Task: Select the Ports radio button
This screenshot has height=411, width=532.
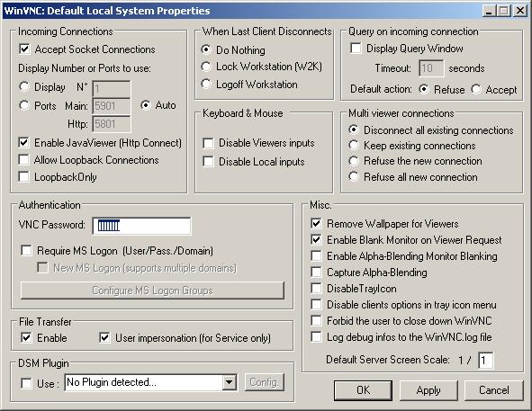Action: 24,105
